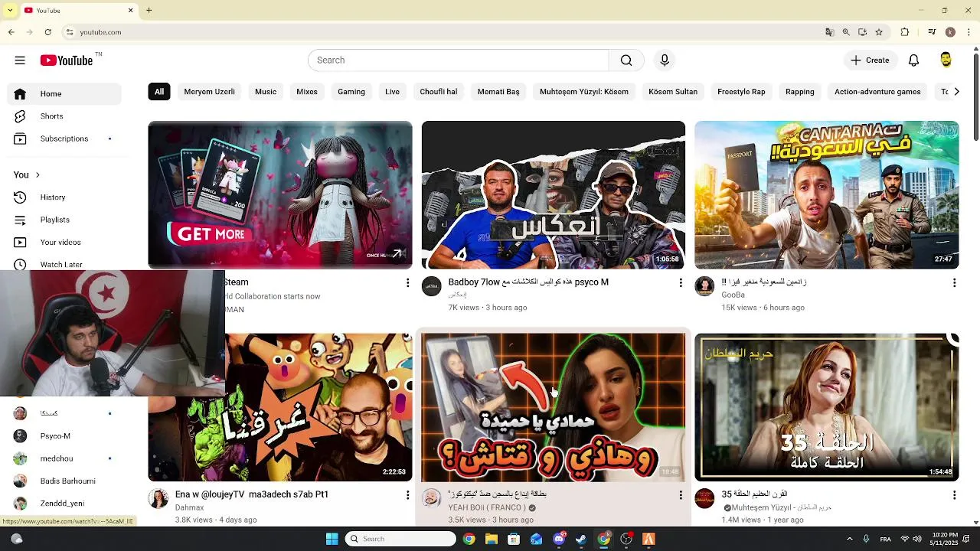
Task: Open Steam from the taskbar
Action: pos(581,539)
